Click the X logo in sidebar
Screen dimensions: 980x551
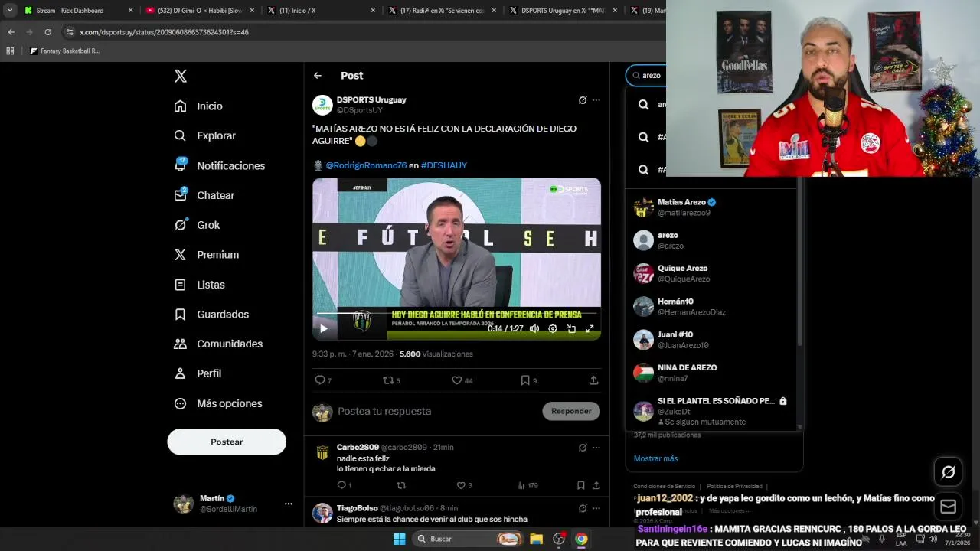coord(180,76)
